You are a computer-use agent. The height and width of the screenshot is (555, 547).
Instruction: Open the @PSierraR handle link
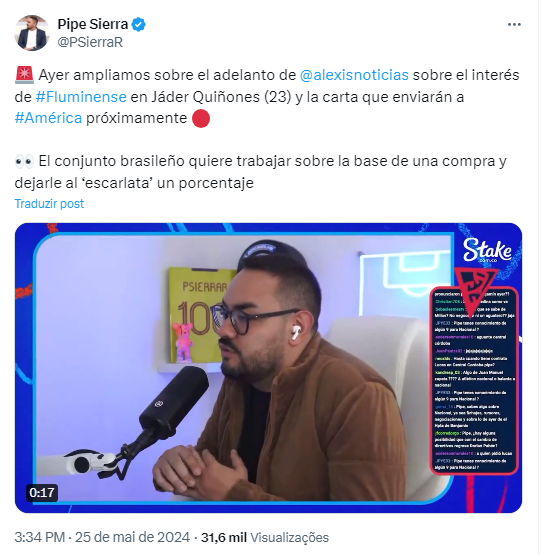point(90,42)
